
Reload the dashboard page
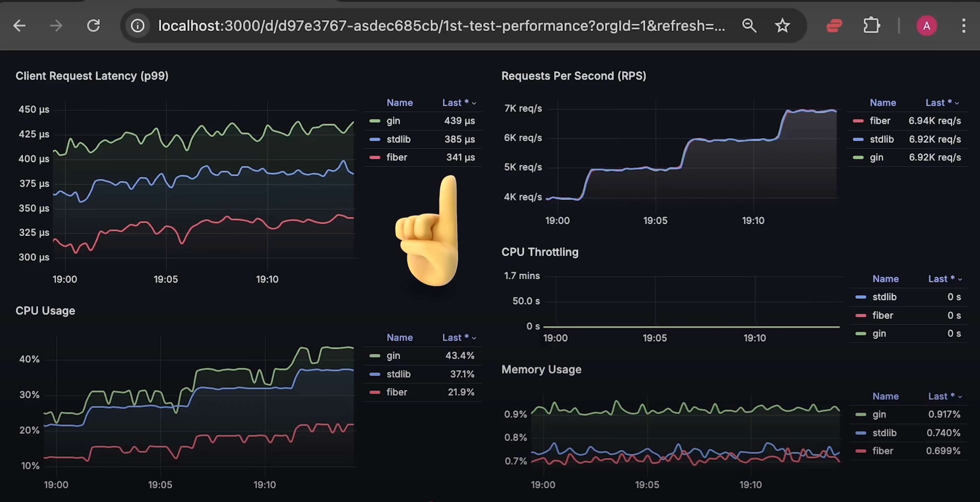94,26
